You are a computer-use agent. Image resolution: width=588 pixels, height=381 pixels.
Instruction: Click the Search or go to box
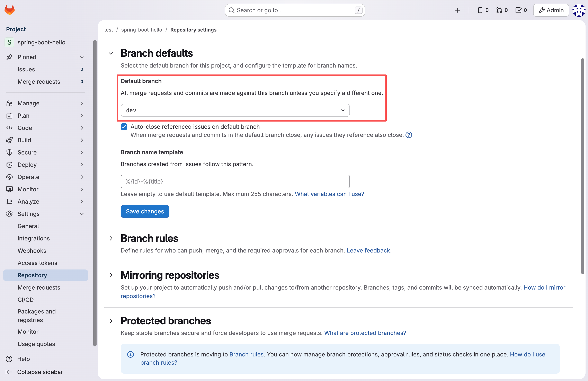coord(295,10)
